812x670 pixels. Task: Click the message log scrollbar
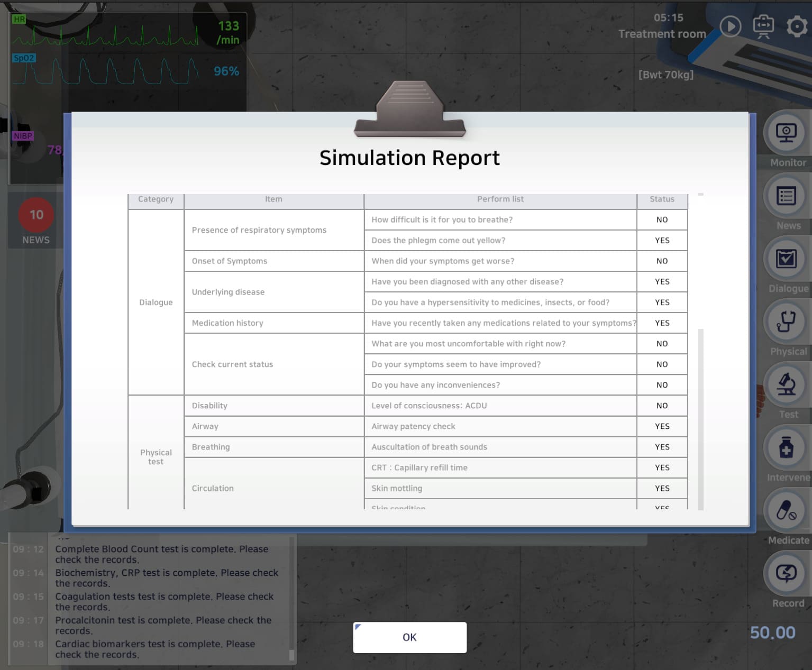(x=291, y=655)
